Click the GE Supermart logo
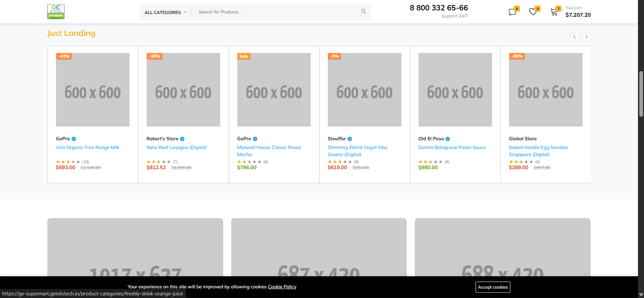This screenshot has height=298, width=644. pyautogui.click(x=56, y=12)
